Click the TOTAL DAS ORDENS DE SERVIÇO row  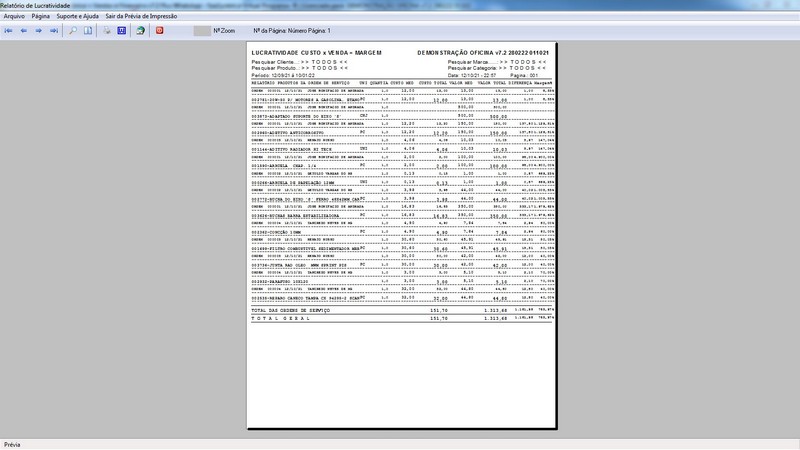(x=402, y=310)
